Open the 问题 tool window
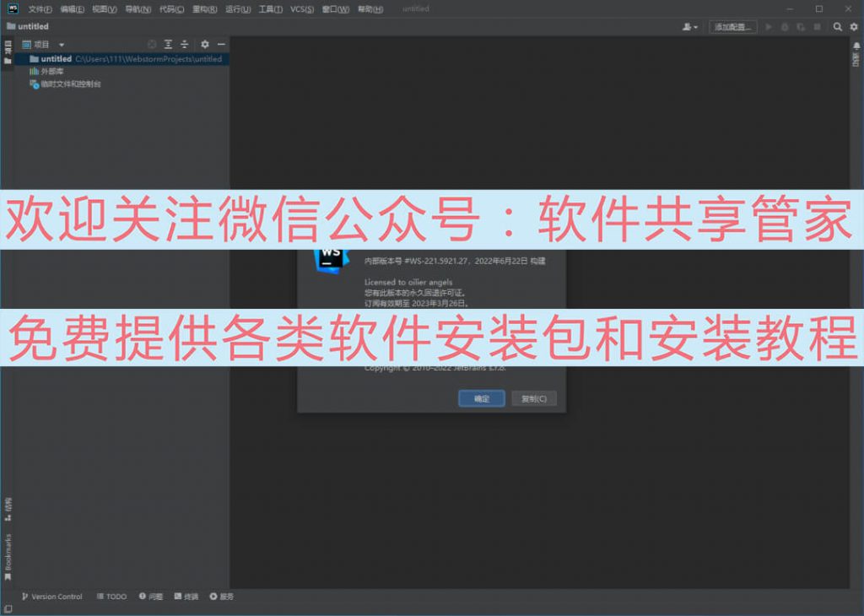Screen dimensions: 864x616 (151, 597)
